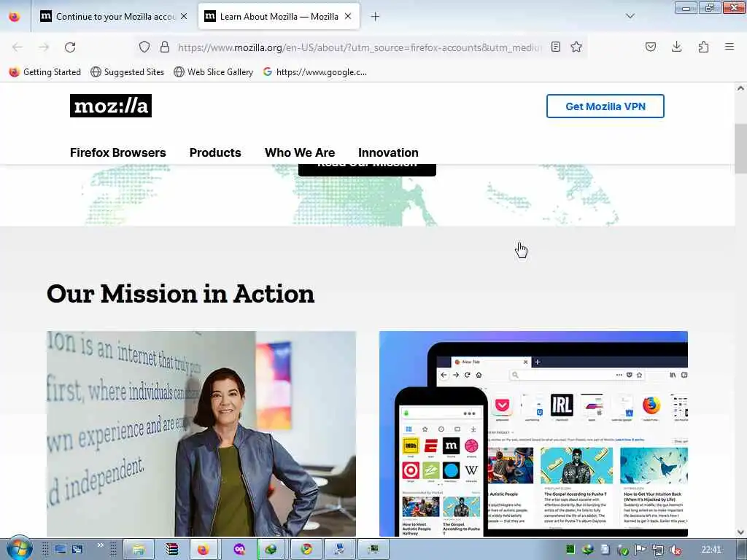747x560 pixels.
Task: Expand the list all tabs chevron
Action: click(x=630, y=16)
